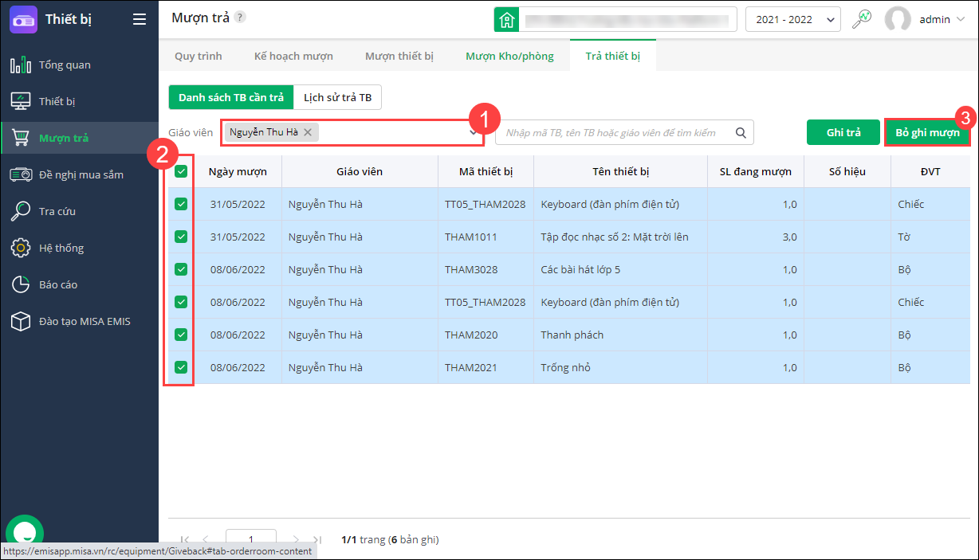This screenshot has width=979, height=560.
Task: Select the Trả thiết bị tab
Action: (x=613, y=56)
